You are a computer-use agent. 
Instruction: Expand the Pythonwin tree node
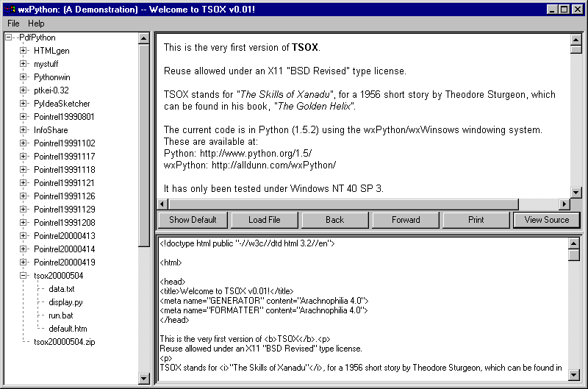point(24,77)
